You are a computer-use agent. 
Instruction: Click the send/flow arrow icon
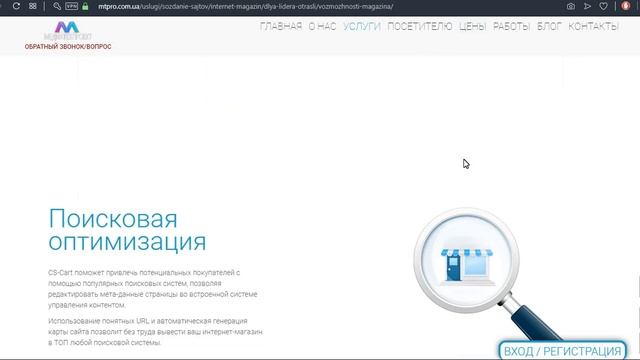tap(587, 6)
